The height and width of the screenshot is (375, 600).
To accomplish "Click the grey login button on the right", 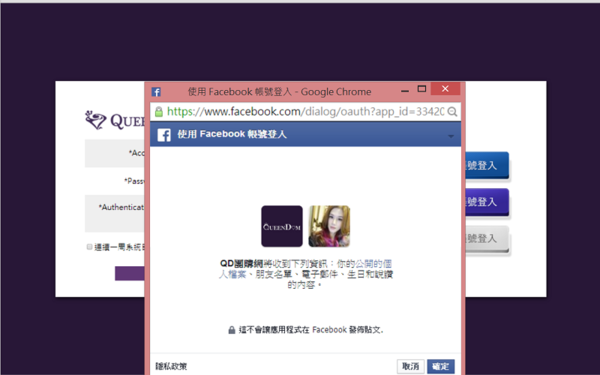I will [x=487, y=239].
